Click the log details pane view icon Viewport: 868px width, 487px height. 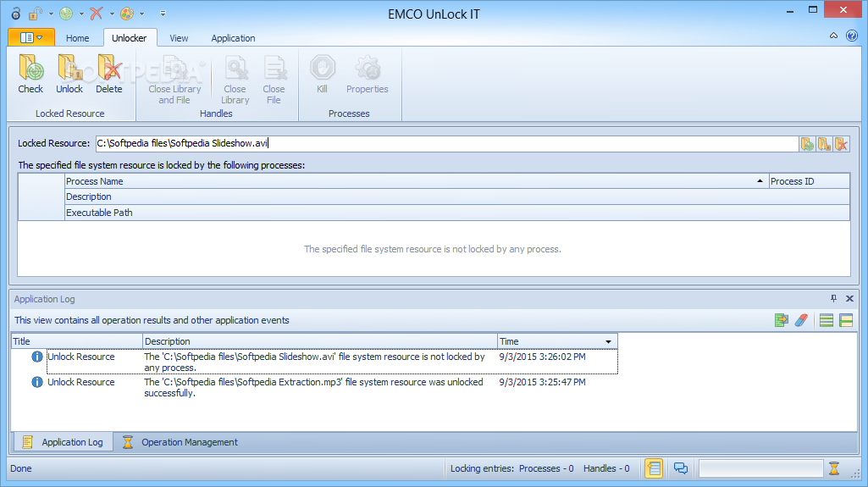(x=846, y=320)
